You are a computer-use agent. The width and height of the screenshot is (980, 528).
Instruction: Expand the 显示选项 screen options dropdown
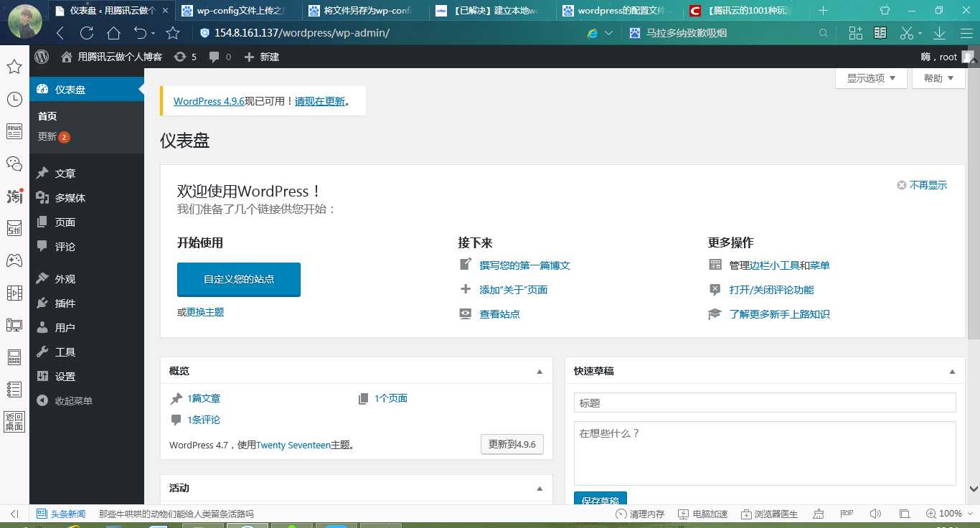(x=871, y=78)
